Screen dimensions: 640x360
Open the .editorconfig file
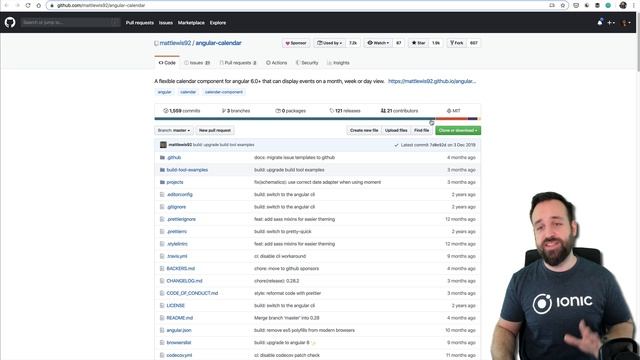[x=180, y=194]
